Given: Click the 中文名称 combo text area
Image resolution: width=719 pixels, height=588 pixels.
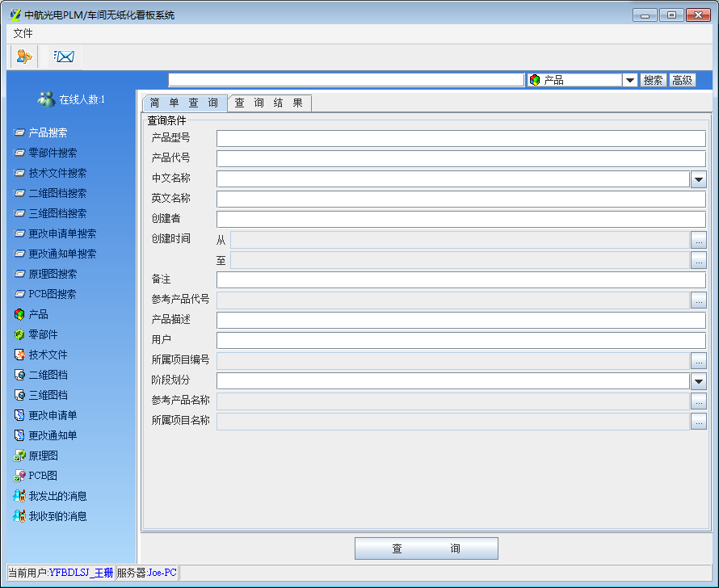Looking at the screenshot, I should coord(453,178).
